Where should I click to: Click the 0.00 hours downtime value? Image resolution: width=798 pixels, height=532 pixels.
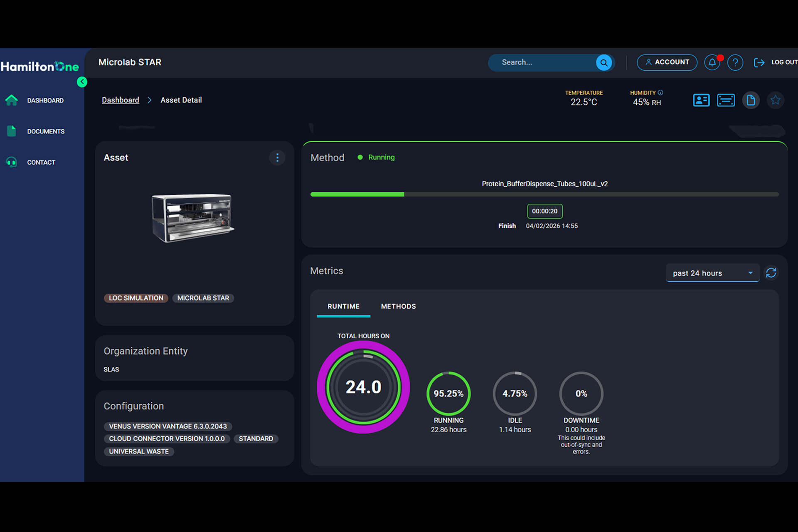point(581,430)
